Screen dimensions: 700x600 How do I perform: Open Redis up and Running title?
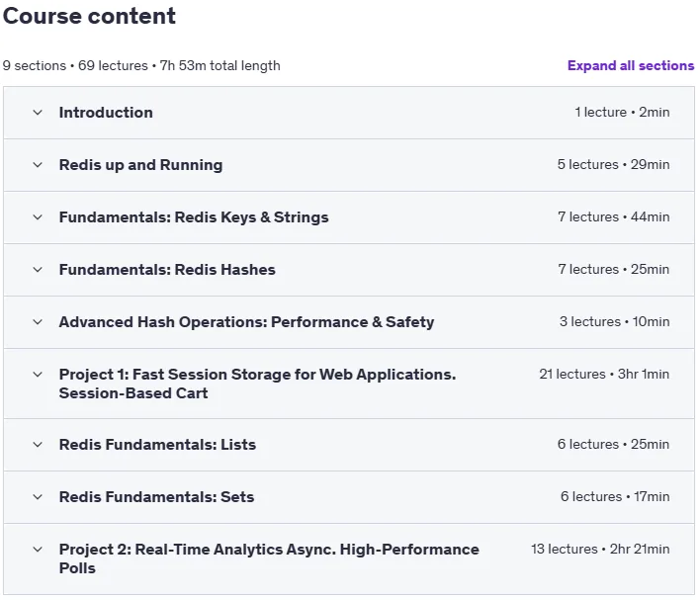(140, 165)
